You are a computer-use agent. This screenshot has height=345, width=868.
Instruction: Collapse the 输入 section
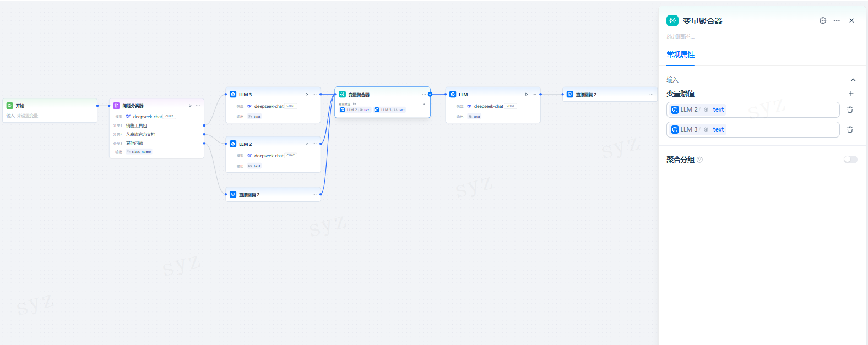coord(853,80)
